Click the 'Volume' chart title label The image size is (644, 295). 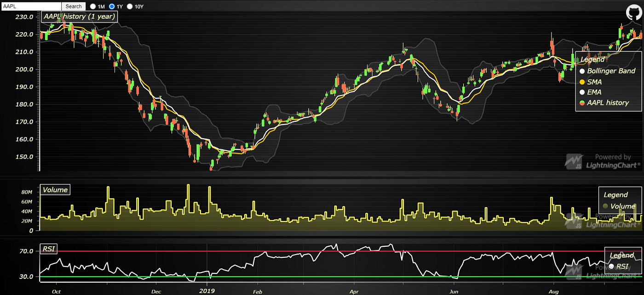click(x=55, y=189)
